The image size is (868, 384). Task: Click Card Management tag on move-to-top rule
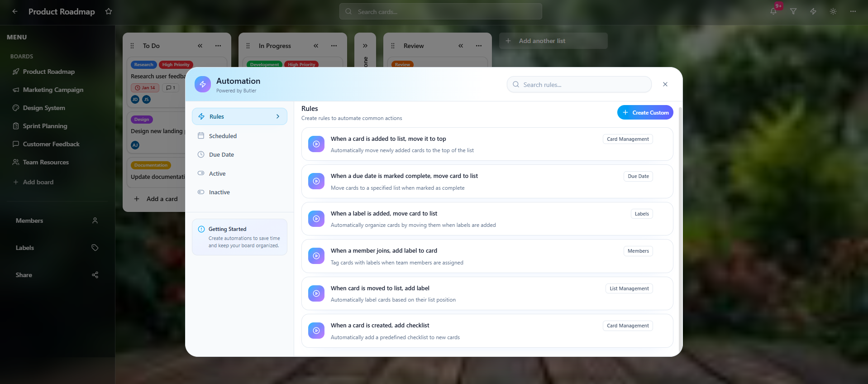(628, 139)
